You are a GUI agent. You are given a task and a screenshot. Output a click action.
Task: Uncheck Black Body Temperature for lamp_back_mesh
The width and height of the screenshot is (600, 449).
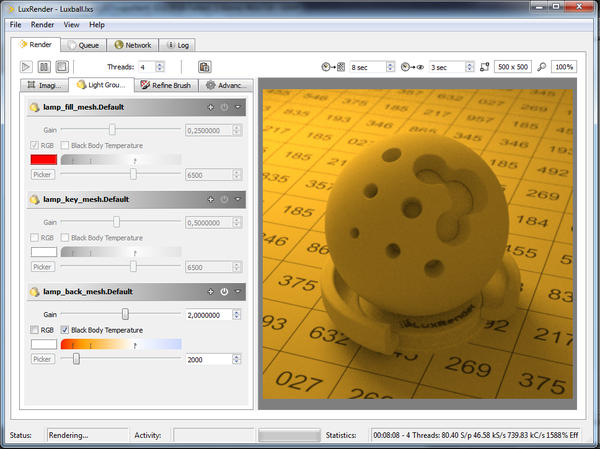(x=65, y=330)
